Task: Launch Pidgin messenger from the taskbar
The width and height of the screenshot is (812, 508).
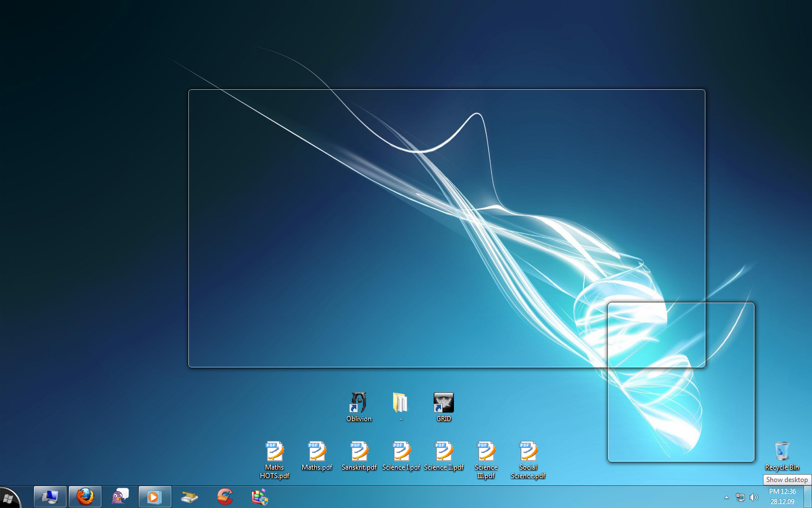Action: click(x=120, y=497)
